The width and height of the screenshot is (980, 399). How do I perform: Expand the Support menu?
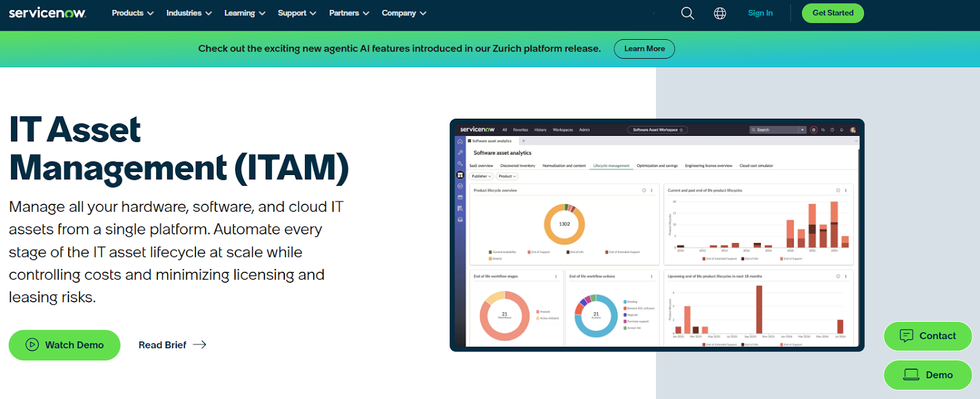(296, 13)
